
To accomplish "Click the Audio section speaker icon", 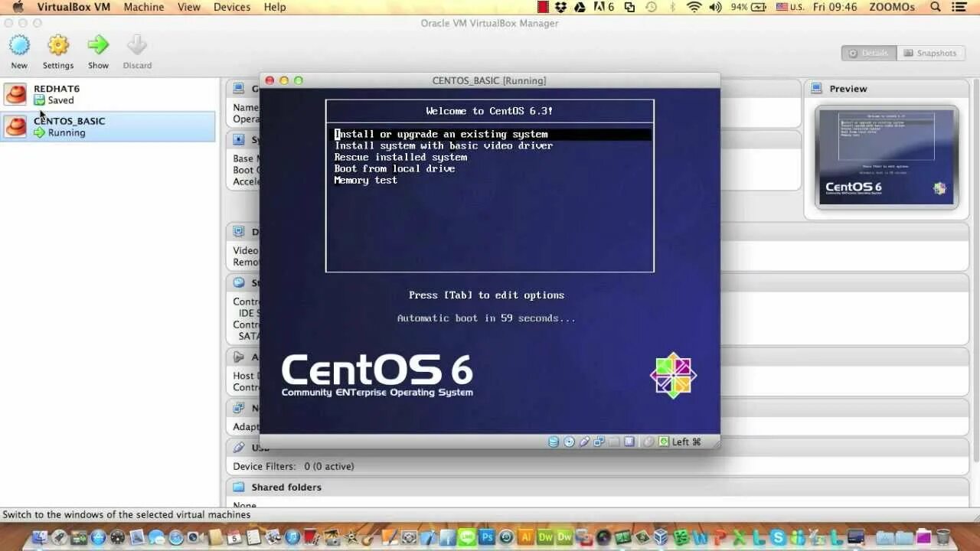I will click(239, 357).
